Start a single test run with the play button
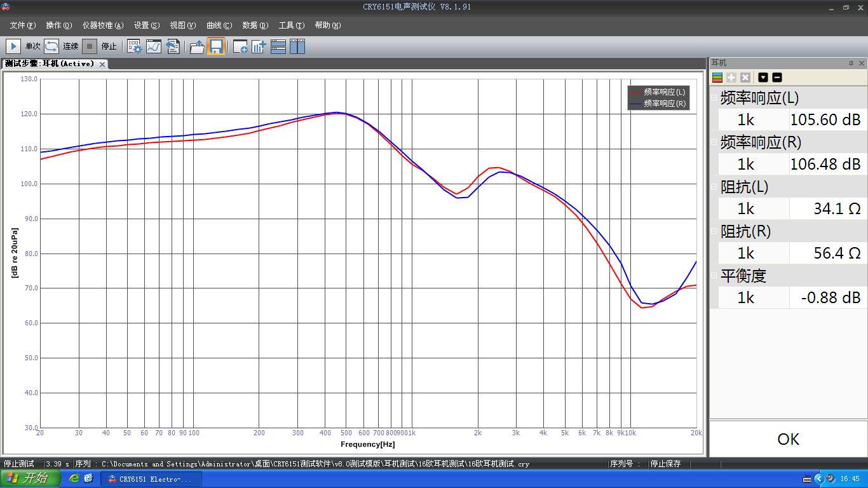This screenshot has width=868, height=488. (13, 46)
